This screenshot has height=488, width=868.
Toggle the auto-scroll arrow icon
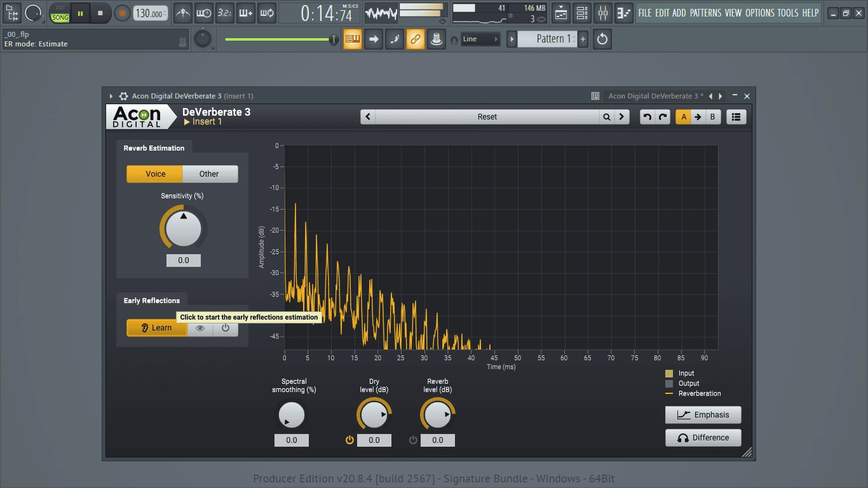374,39
